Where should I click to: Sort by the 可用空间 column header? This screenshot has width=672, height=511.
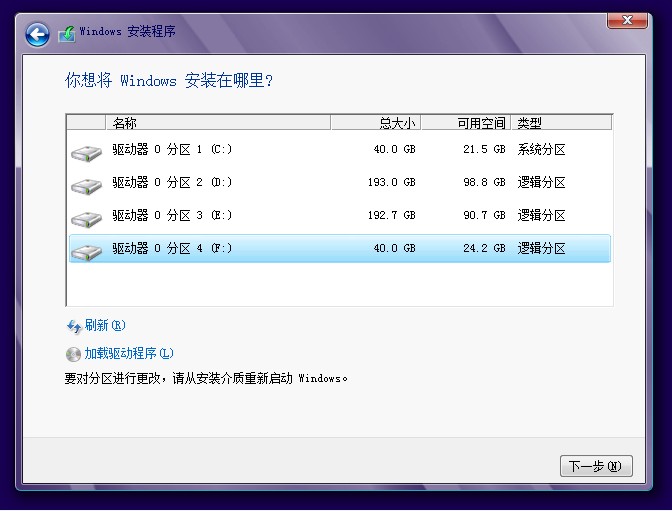(466, 123)
